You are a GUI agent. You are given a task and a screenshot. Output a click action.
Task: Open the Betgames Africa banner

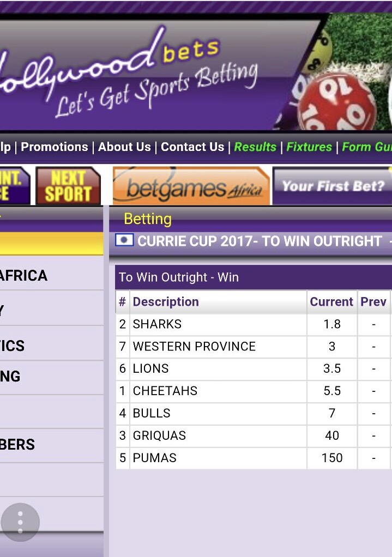coord(191,186)
